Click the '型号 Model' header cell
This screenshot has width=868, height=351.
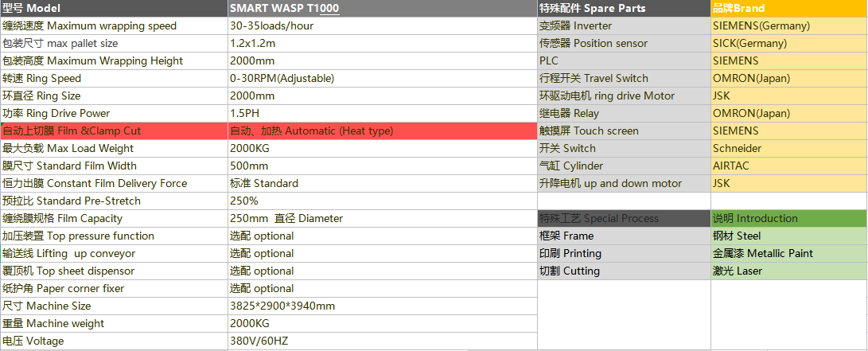tap(113, 9)
